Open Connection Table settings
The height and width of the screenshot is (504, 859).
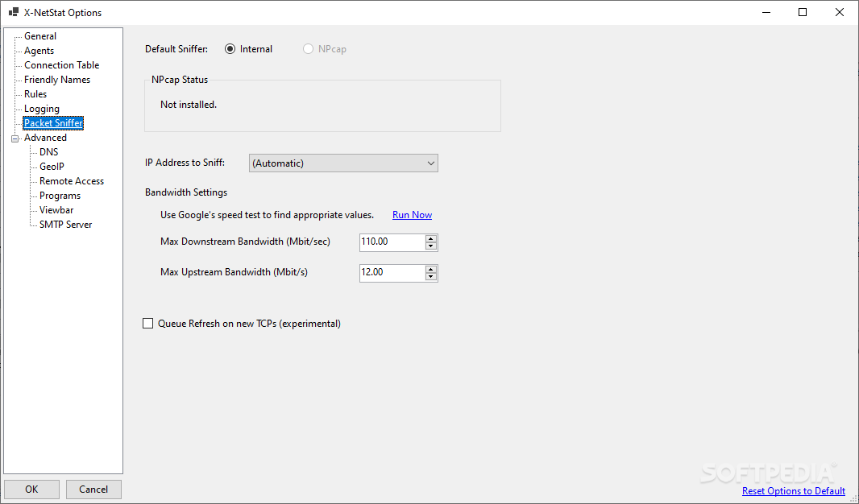point(61,65)
